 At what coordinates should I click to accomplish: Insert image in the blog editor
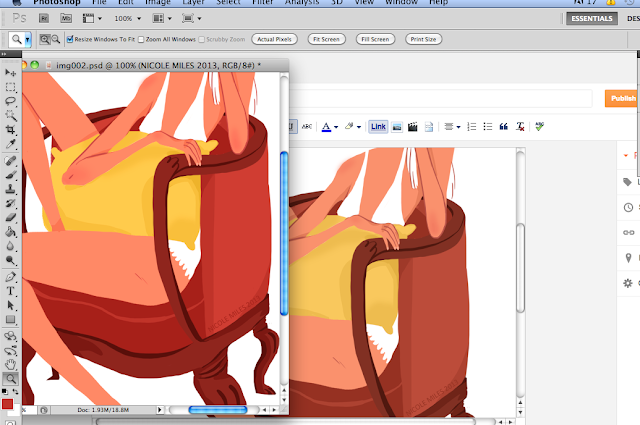pyautogui.click(x=397, y=127)
